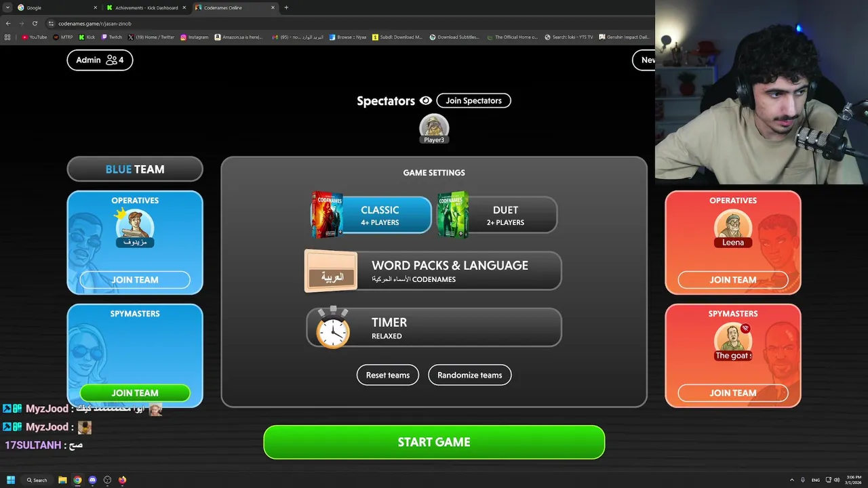Click the site info icon in address bar
This screenshot has height=488, width=868.
point(51,24)
